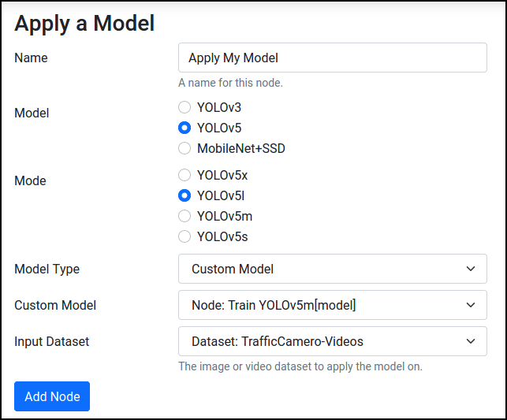Click the YOLOv3 label text
The width and height of the screenshot is (507, 420).
tap(219, 107)
